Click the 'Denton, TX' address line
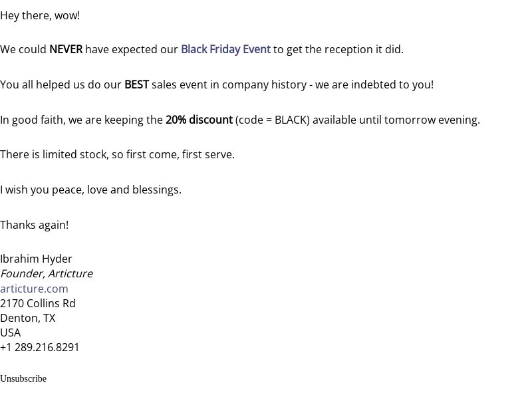Viewport: 532px width, 399px height. point(27,319)
